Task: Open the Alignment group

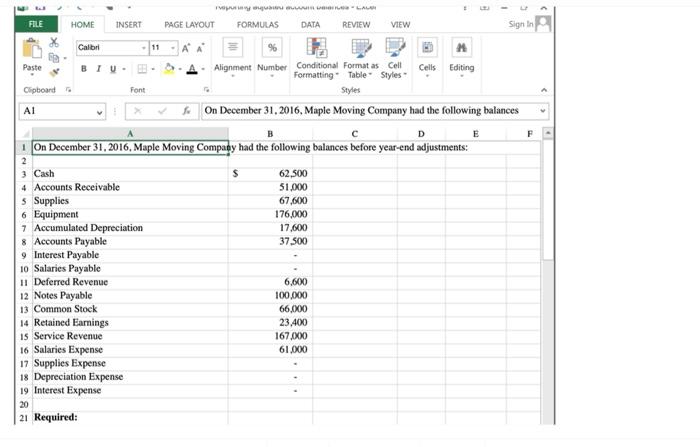Action: (x=233, y=58)
